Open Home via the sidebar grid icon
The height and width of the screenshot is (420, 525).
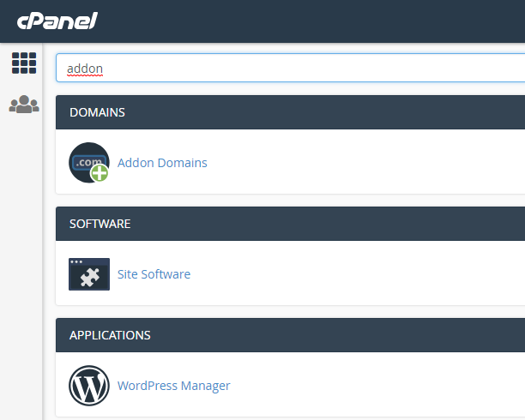[x=24, y=63]
